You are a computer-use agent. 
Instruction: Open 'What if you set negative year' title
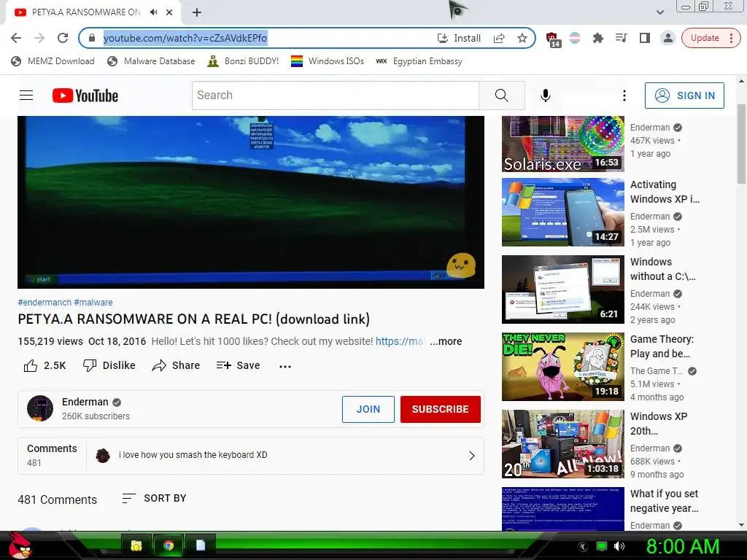tap(664, 501)
